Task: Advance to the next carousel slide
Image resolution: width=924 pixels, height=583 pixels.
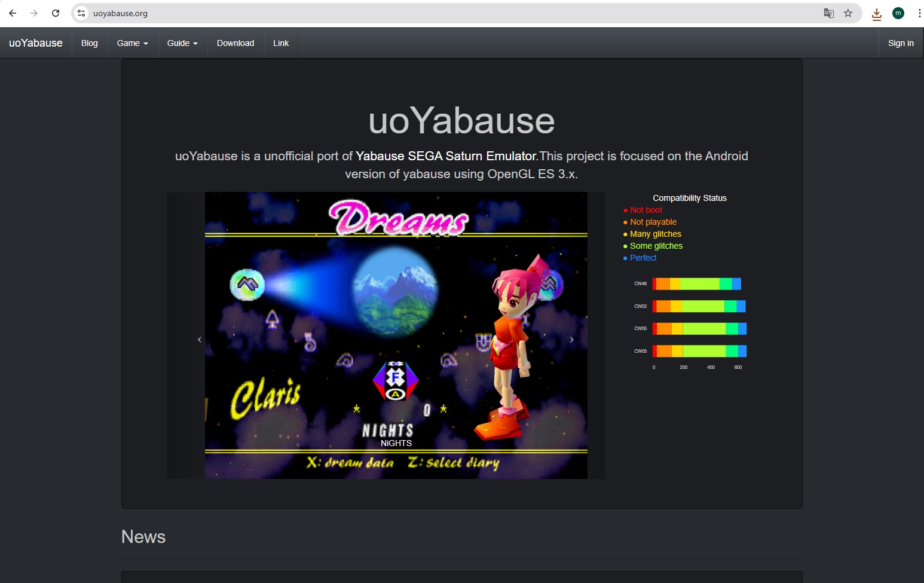Action: click(x=572, y=340)
